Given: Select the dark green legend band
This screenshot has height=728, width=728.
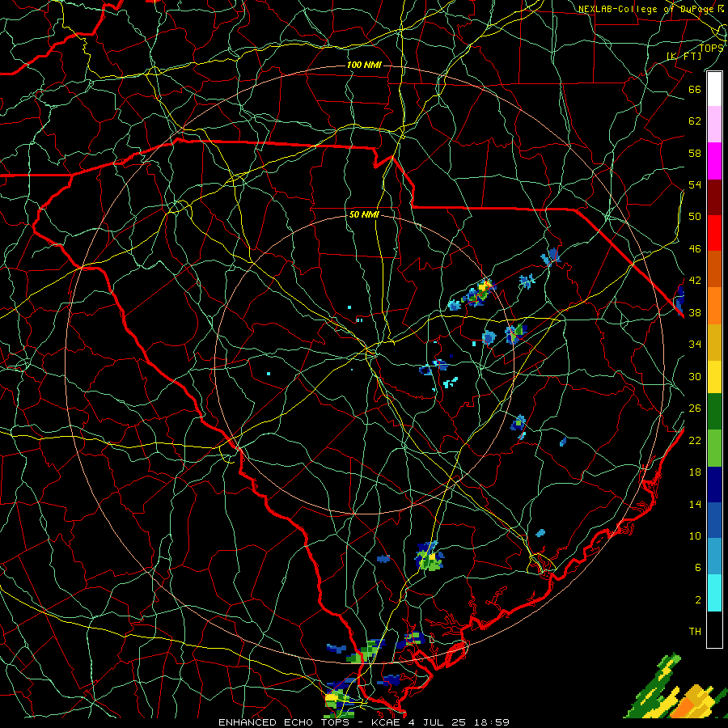Looking at the screenshot, I should 714,412.
